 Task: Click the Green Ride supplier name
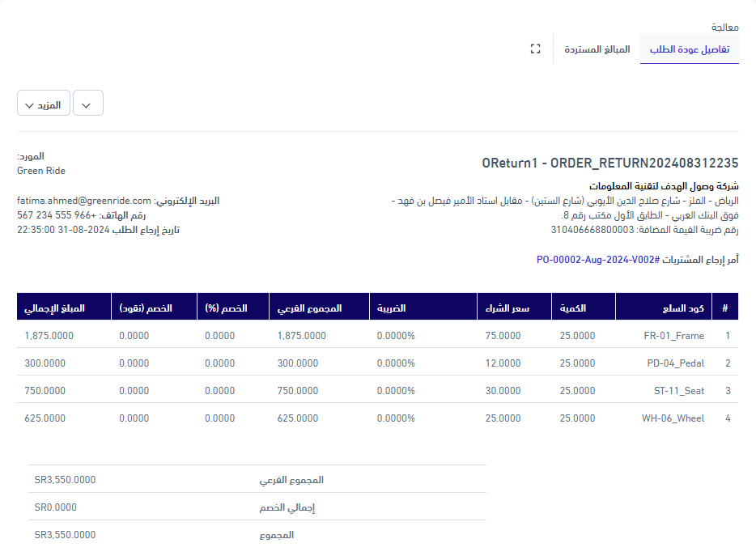point(41,171)
